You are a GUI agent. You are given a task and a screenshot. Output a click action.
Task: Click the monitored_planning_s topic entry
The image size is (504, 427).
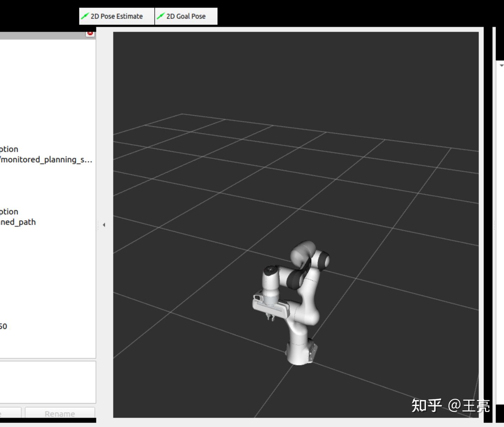[45, 159]
